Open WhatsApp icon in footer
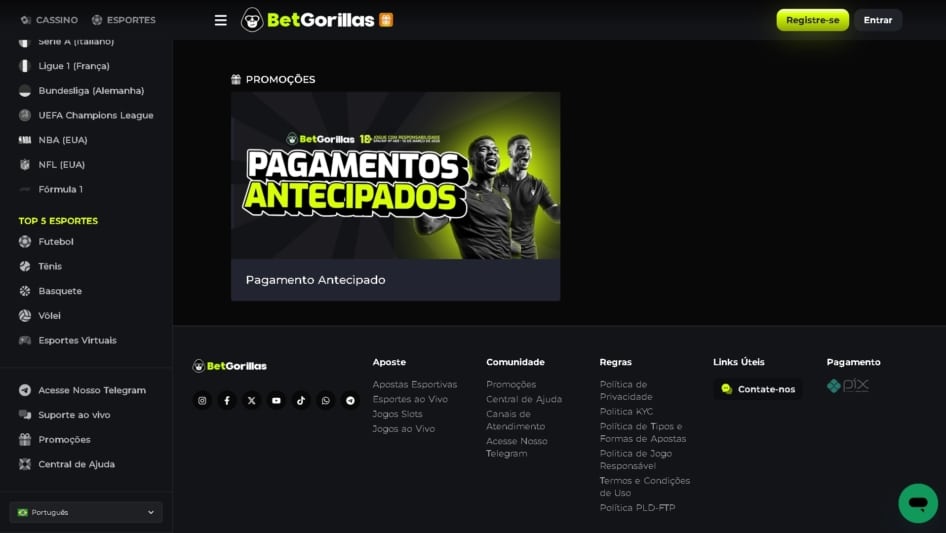This screenshot has width=946, height=533. click(326, 400)
